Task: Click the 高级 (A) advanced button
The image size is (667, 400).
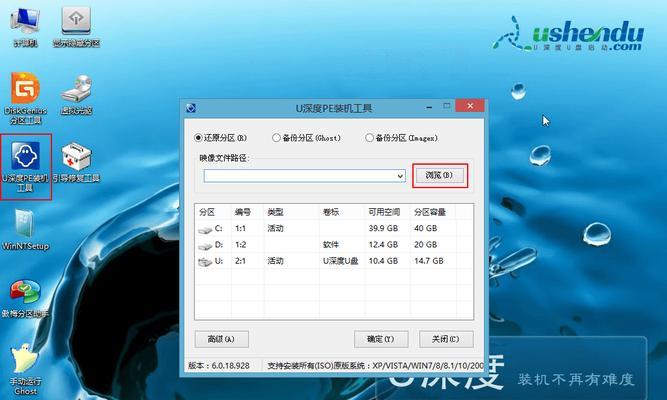Action: pyautogui.click(x=222, y=339)
